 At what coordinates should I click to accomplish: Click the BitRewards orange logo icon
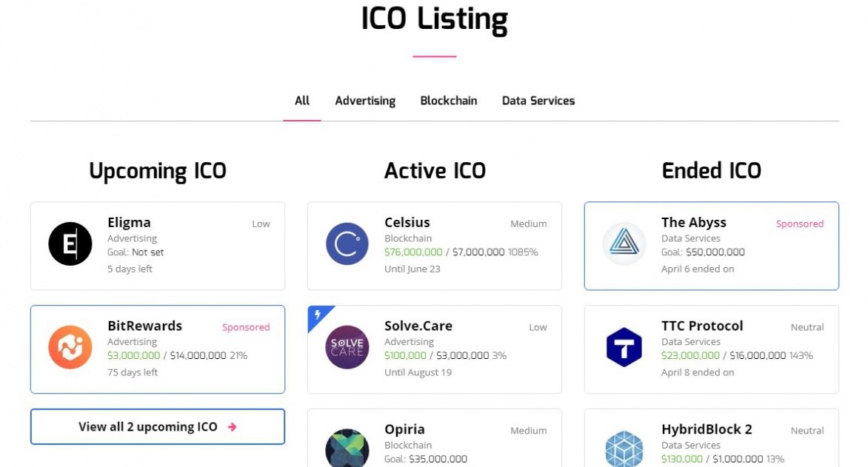pyautogui.click(x=70, y=348)
